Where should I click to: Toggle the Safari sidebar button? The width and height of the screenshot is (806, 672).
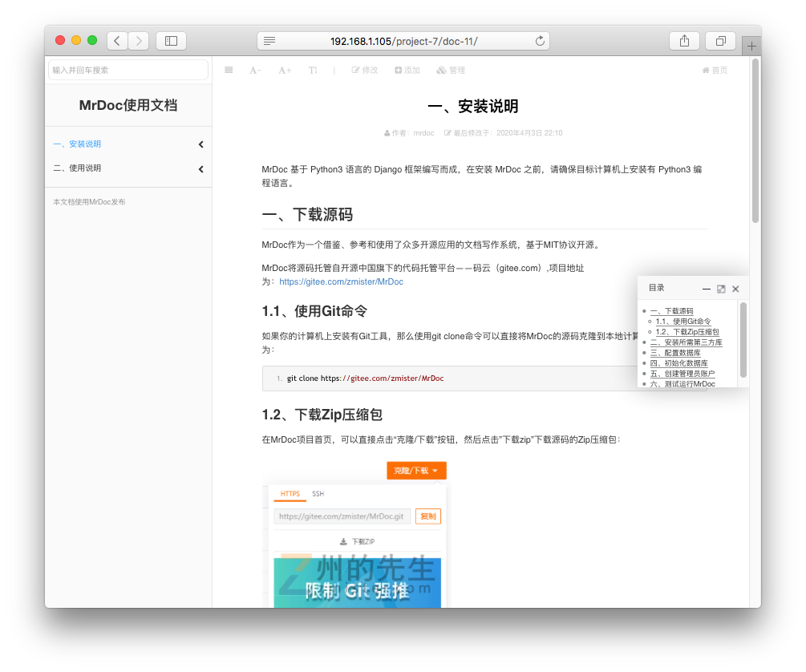(171, 41)
